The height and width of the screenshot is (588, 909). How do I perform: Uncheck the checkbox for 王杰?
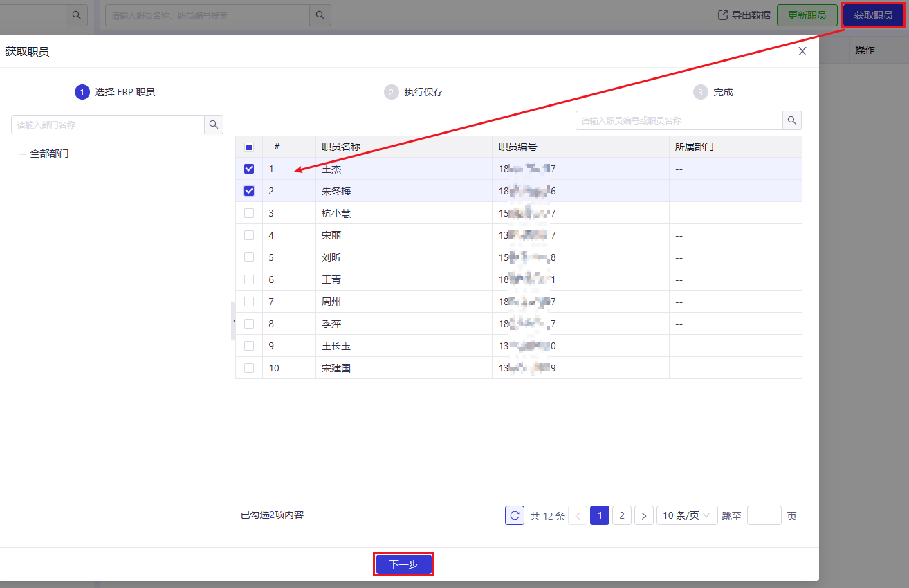[249, 169]
